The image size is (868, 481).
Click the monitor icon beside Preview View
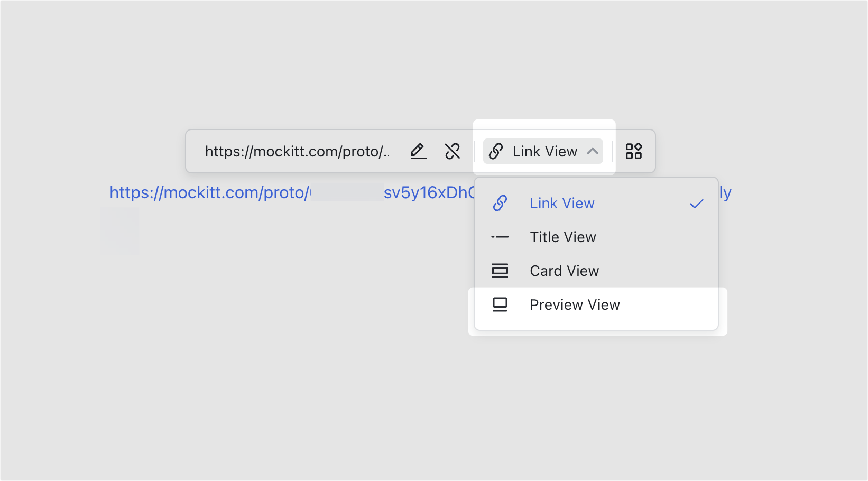click(x=500, y=304)
